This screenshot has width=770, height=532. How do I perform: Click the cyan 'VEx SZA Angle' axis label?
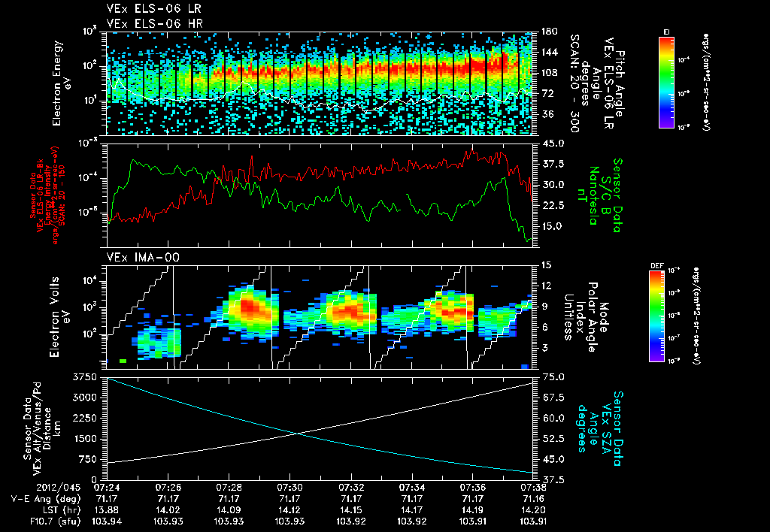tap(599, 429)
